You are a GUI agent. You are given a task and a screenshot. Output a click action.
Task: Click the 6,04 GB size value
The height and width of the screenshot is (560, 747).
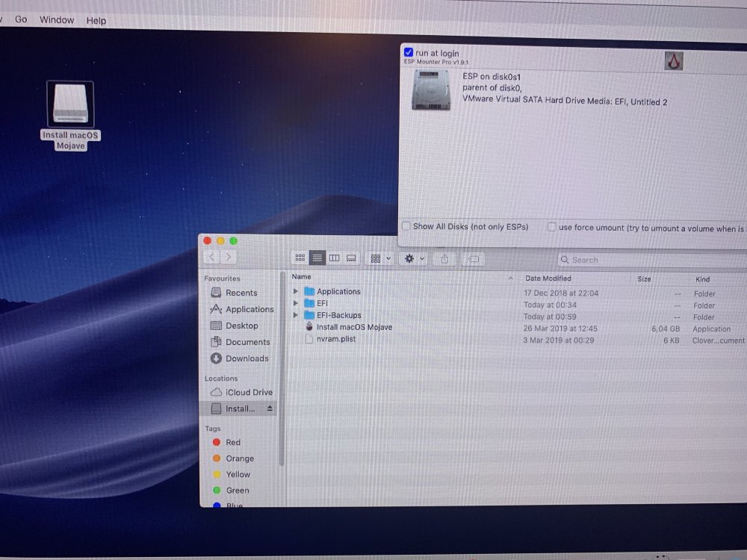(666, 329)
